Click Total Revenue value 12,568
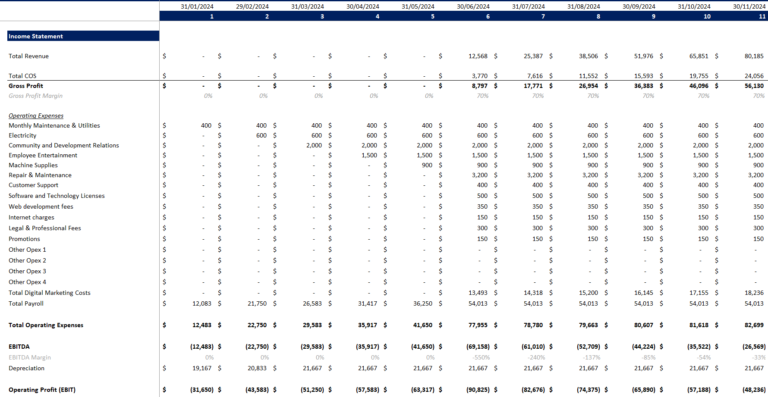Screen dimensions: 768x397 (478, 56)
